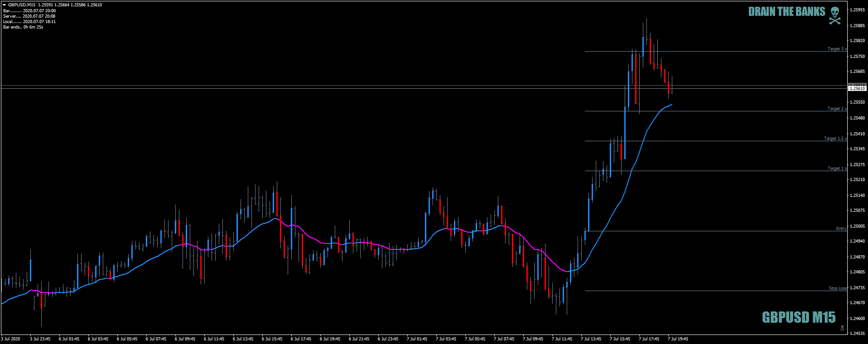Click the 'Bar......... 2020.07.07 20:00' info line
The image size is (868, 344).
(29, 11)
